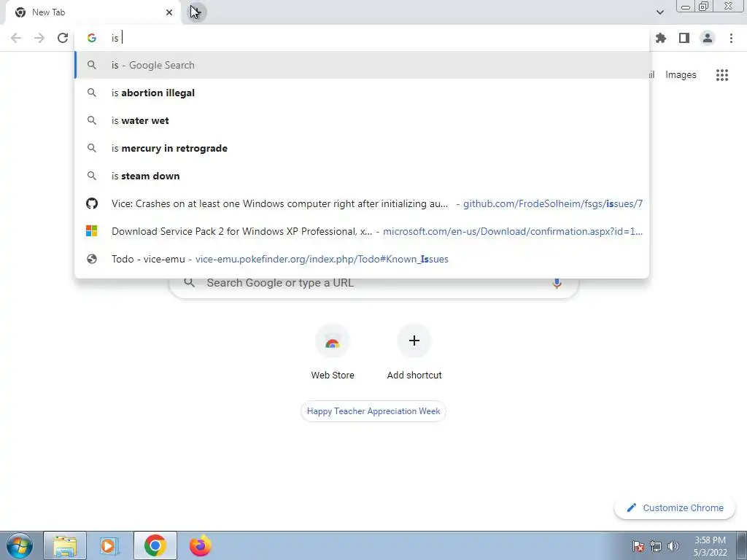Launch Windows Media Player from taskbar
Screen dimensions: 747x560
109,545
